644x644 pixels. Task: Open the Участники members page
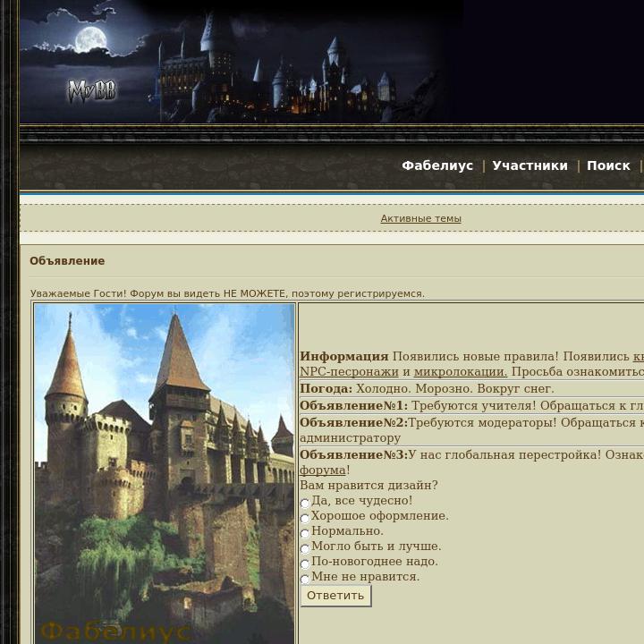click(530, 165)
